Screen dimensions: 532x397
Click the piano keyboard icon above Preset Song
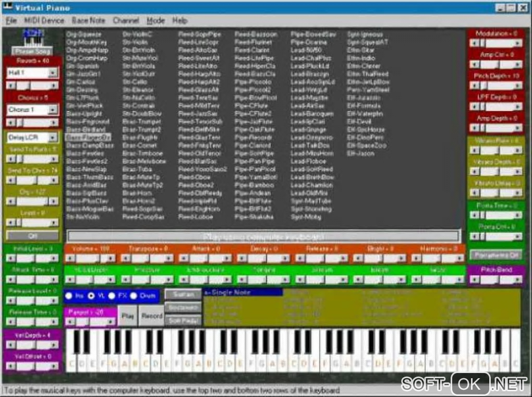point(33,38)
